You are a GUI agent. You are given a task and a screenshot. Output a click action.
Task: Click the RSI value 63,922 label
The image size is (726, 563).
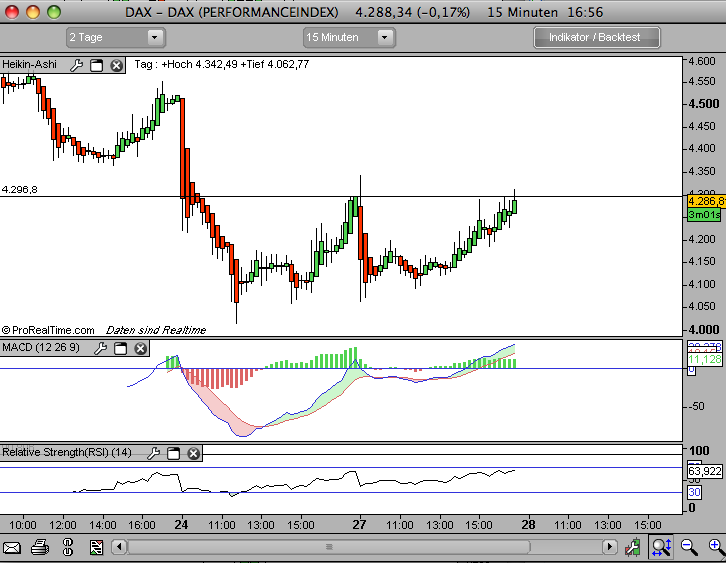point(705,471)
